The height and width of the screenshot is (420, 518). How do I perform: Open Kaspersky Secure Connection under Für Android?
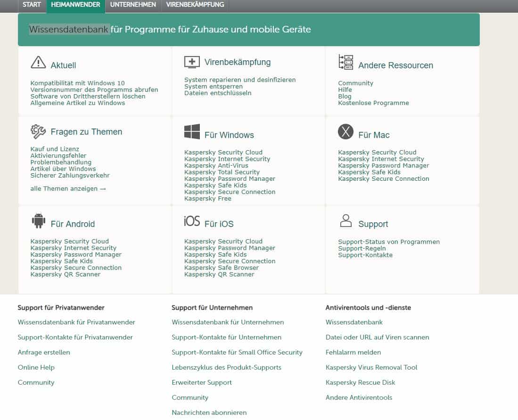76,267
